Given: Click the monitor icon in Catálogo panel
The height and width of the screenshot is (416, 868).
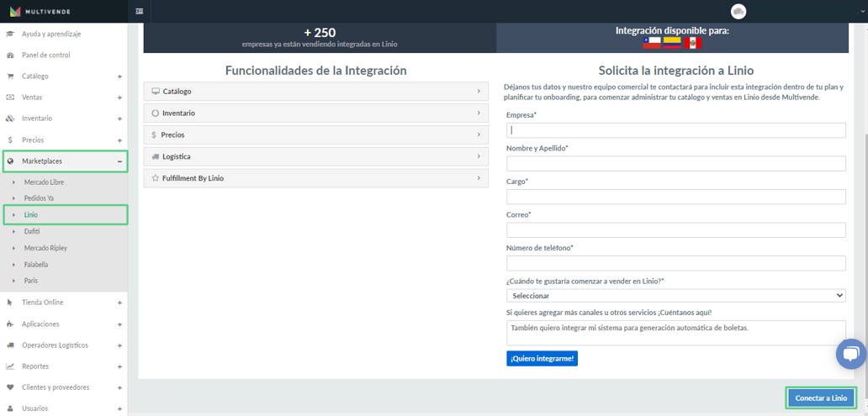Looking at the screenshot, I should (155, 92).
